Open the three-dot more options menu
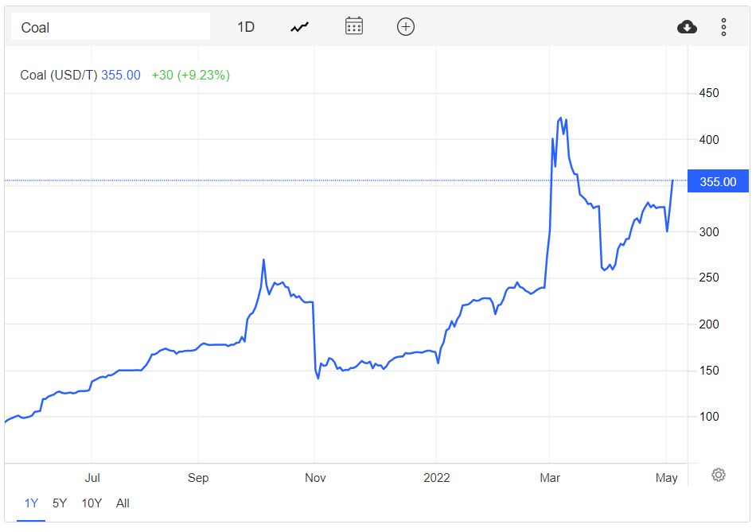 point(723,27)
